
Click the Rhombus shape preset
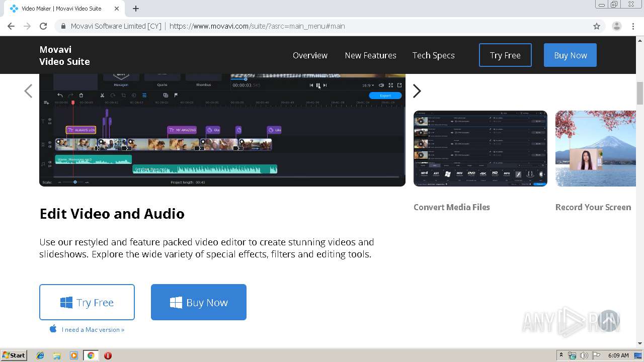[x=203, y=78]
